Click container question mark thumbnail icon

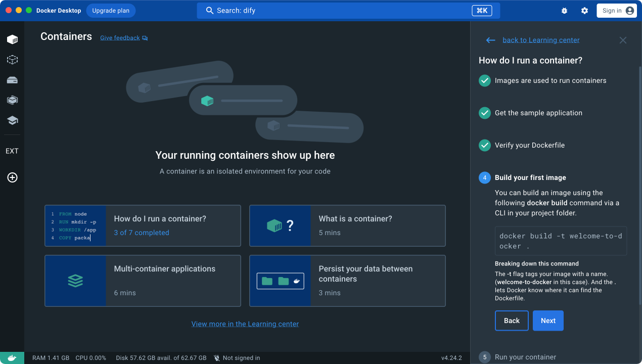click(280, 225)
